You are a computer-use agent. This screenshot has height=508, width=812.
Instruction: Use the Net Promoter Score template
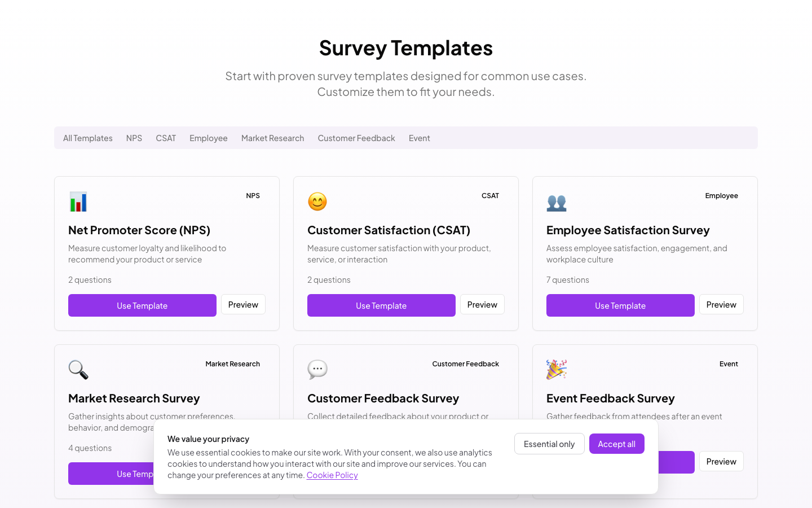click(142, 305)
